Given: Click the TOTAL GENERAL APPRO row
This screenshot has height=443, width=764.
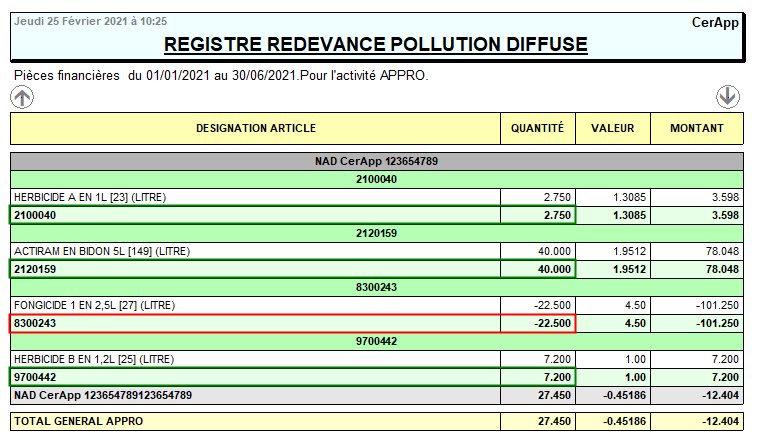Looking at the screenshot, I should coord(255,422).
